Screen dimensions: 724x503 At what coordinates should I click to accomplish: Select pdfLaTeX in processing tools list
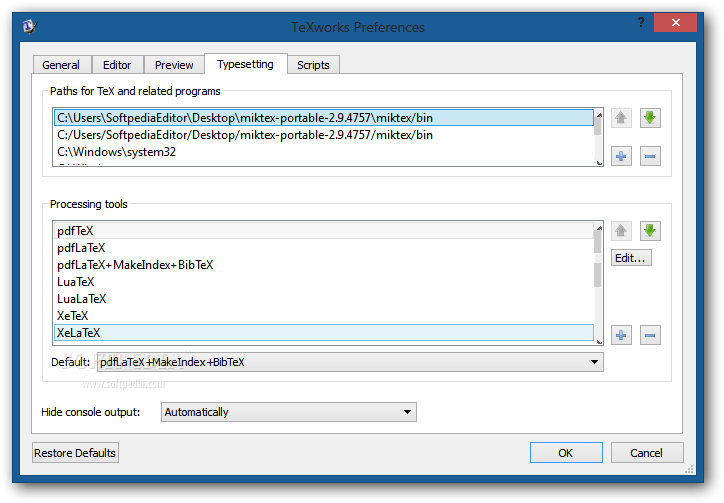pyautogui.click(x=324, y=248)
